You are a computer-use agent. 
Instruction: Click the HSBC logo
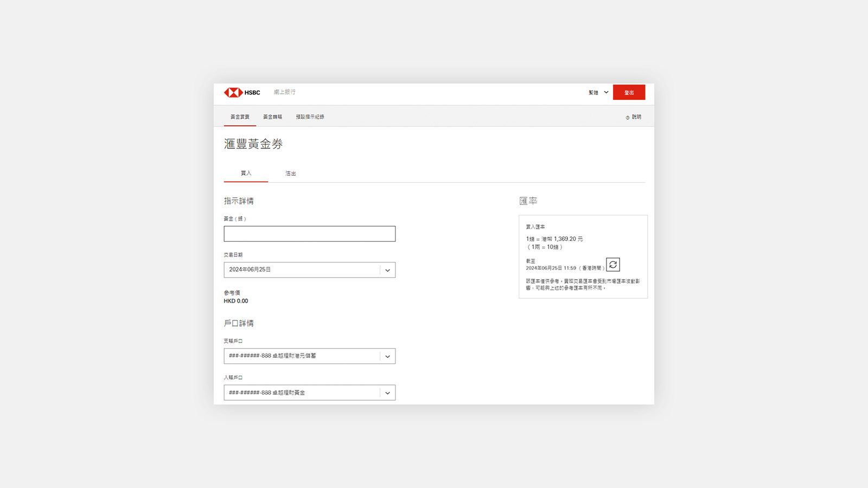click(x=242, y=93)
